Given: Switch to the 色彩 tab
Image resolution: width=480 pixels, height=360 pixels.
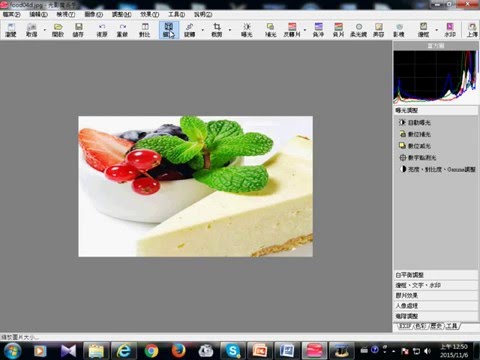Looking at the screenshot, I should [x=421, y=326].
